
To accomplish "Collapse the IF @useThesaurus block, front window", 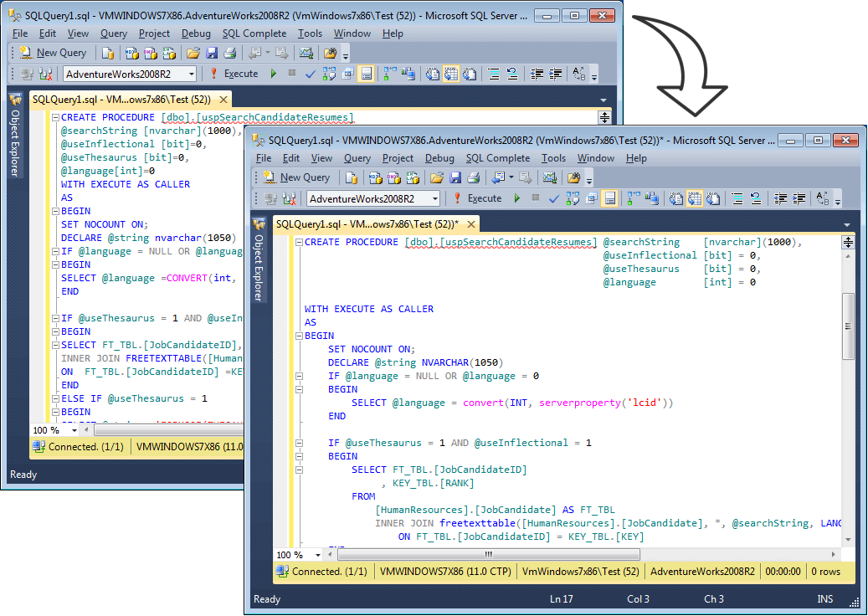I will (299, 444).
